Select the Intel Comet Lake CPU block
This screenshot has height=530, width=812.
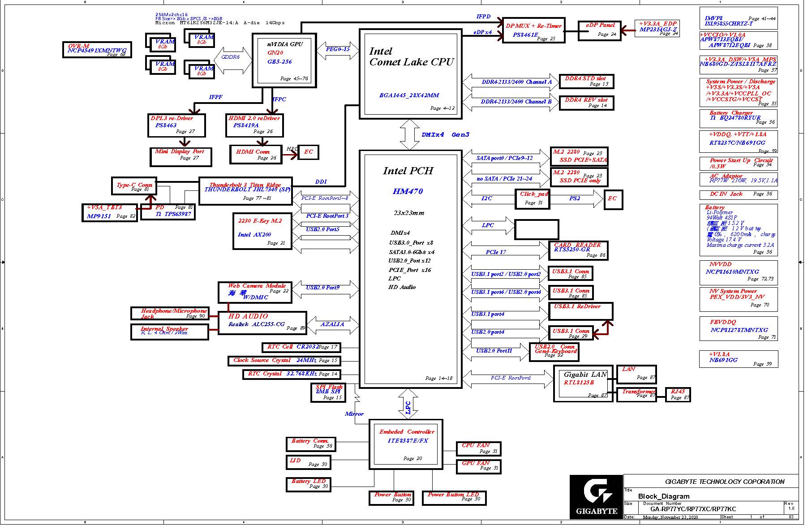tap(411, 74)
